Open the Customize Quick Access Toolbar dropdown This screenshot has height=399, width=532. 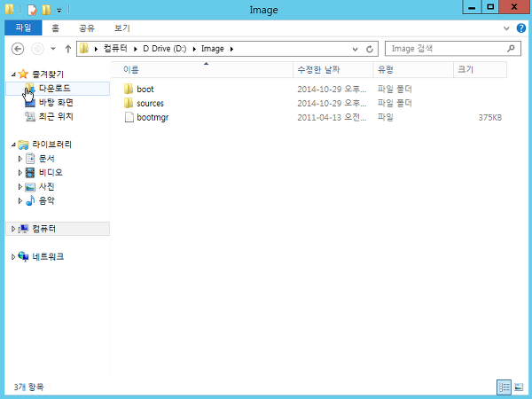pyautogui.click(x=59, y=11)
